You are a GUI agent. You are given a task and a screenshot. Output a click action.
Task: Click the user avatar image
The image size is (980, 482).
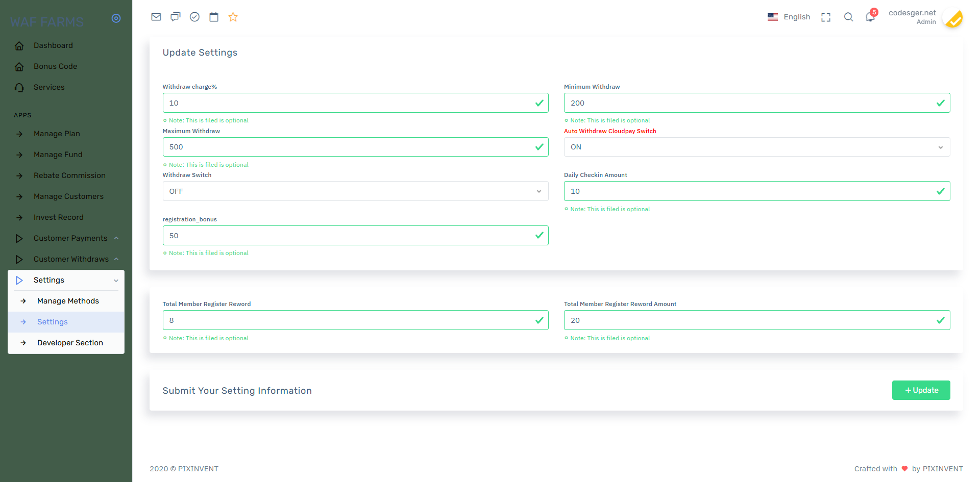coord(952,18)
